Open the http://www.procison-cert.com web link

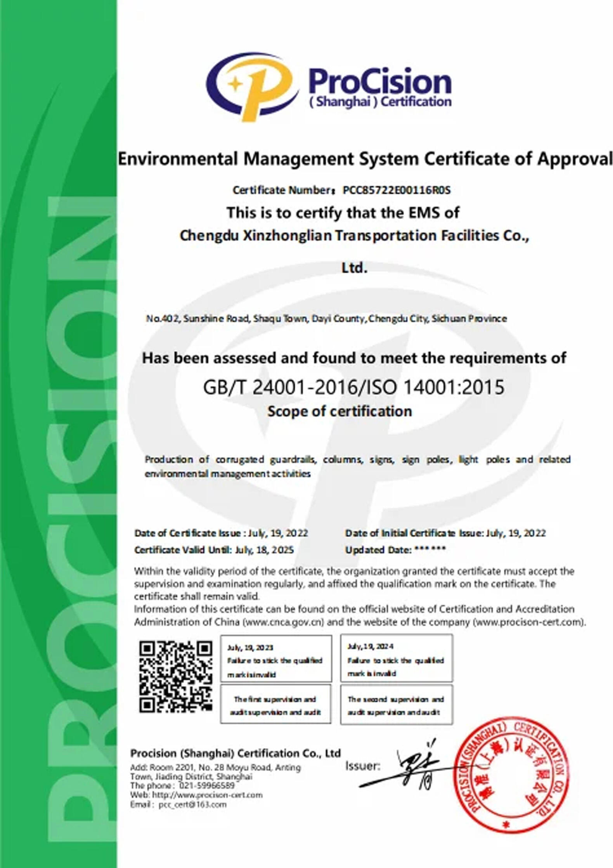(x=207, y=795)
